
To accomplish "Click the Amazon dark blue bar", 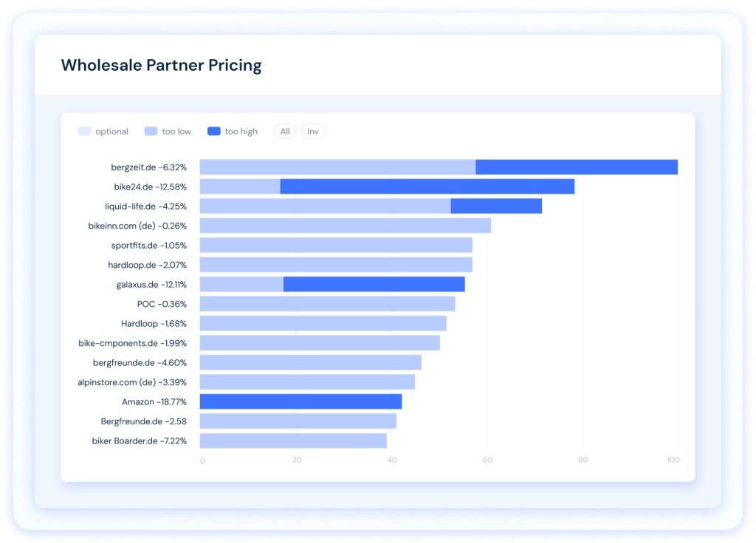I will 301,401.
